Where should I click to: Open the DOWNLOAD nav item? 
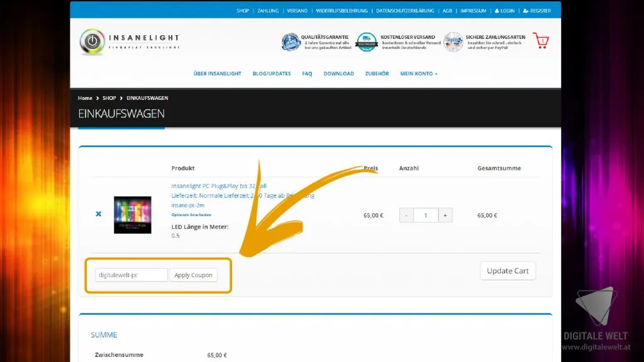338,74
